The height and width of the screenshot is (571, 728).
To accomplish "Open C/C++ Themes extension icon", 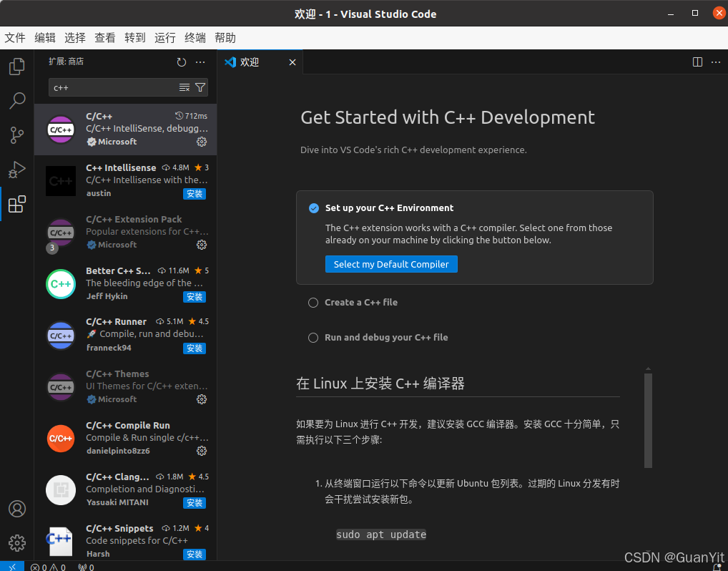I will point(61,387).
